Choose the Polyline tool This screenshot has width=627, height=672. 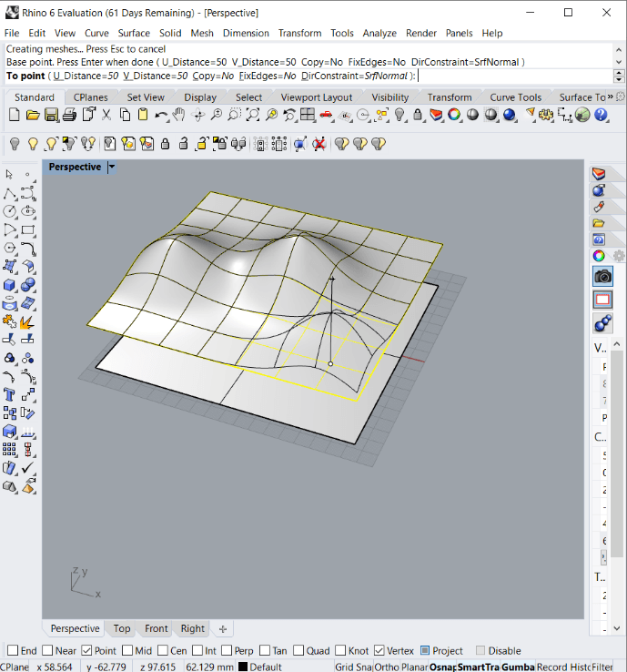tap(10, 194)
